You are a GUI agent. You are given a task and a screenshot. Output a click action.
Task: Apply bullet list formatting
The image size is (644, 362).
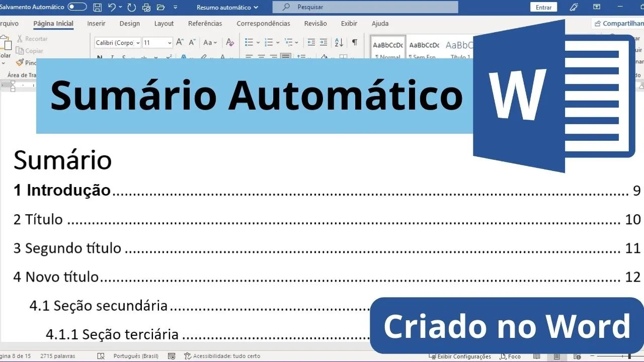click(249, 43)
